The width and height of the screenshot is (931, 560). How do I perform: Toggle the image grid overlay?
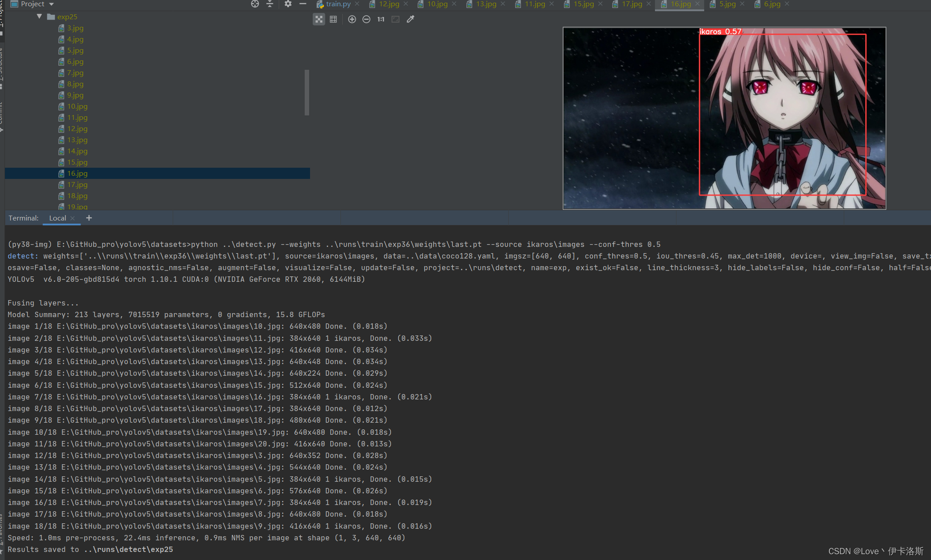(x=333, y=19)
